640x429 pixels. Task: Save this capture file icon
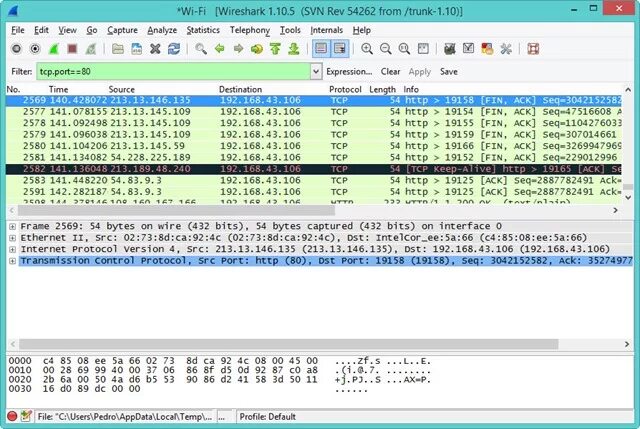137,49
